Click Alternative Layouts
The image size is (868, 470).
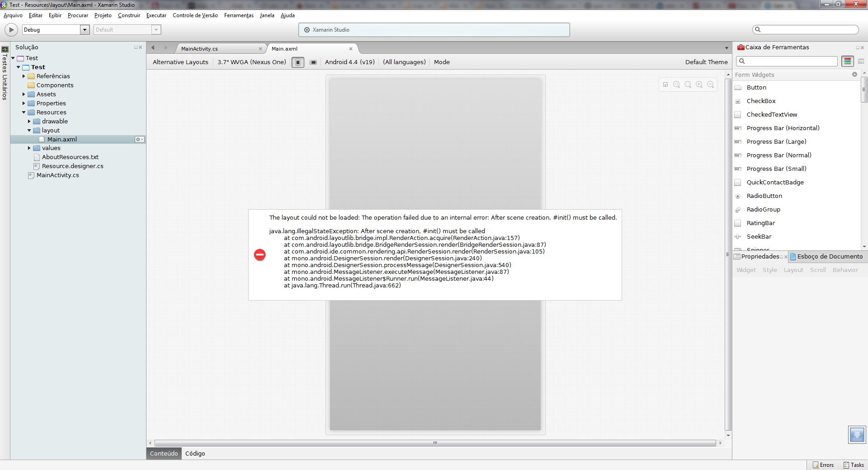pos(180,62)
